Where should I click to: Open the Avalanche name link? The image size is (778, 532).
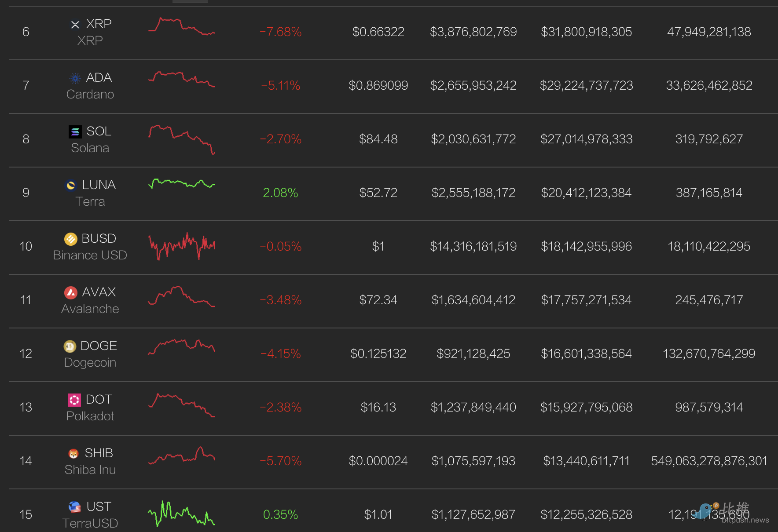click(x=90, y=309)
